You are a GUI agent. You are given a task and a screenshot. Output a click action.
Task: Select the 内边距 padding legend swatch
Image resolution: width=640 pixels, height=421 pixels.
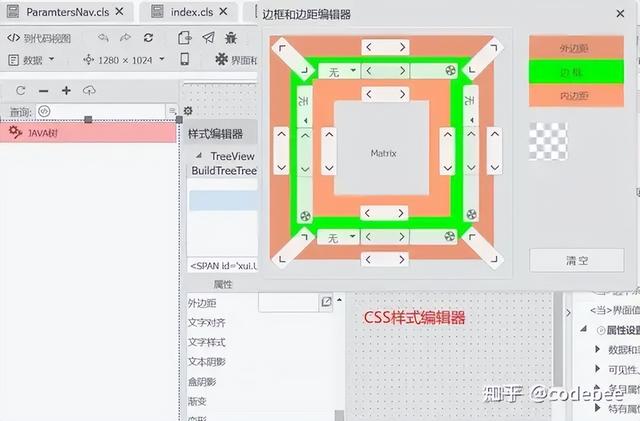tap(576, 96)
